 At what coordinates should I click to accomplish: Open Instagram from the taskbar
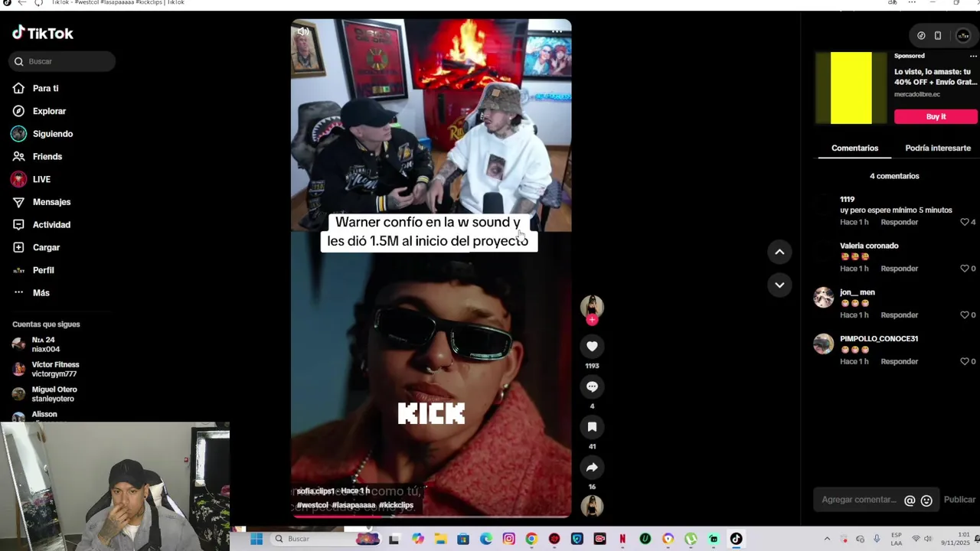click(x=509, y=539)
